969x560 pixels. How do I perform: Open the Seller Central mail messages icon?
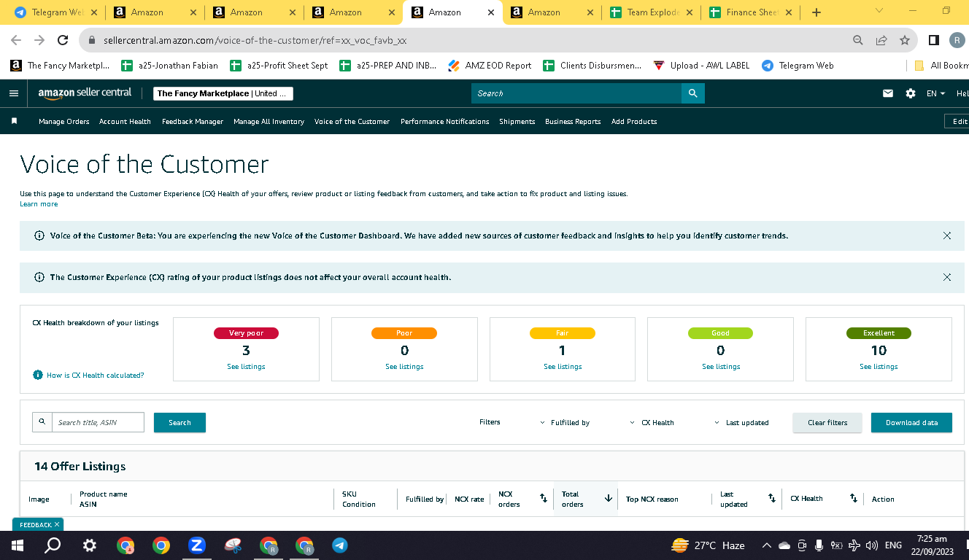tap(888, 93)
